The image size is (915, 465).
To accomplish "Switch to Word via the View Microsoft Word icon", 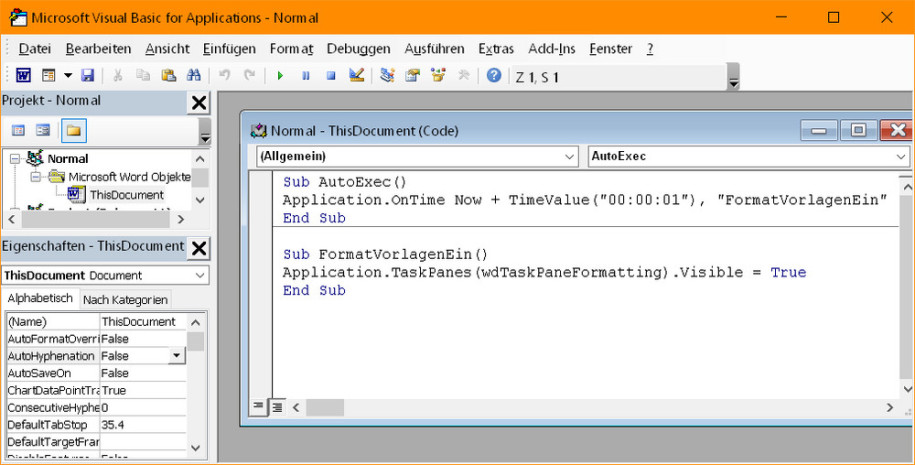I will pos(23,75).
